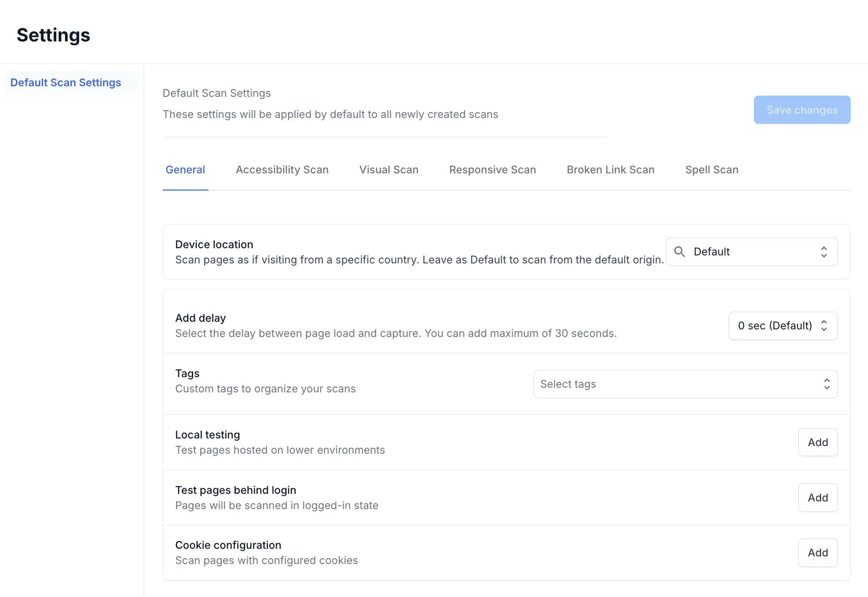Image resolution: width=868 pixels, height=597 pixels.
Task: Click the Tags label
Action: 187,373
